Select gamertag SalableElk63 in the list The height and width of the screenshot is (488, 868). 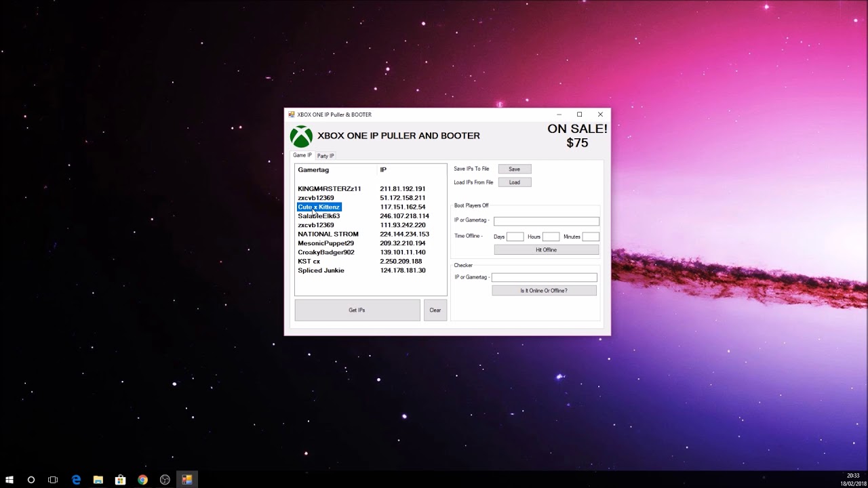tap(319, 216)
